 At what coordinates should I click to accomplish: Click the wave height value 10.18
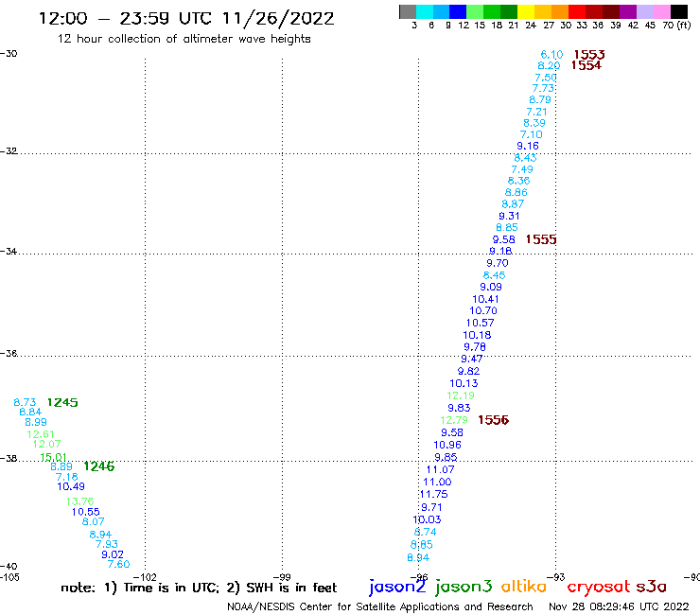coord(477,335)
